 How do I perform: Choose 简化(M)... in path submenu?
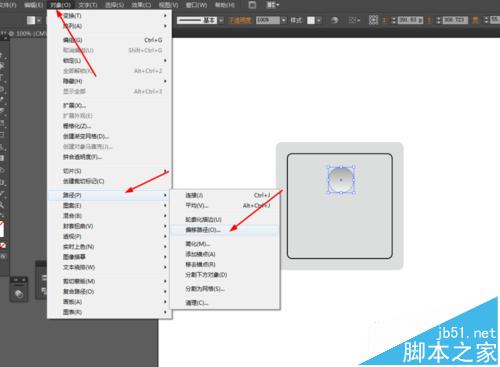tap(225, 244)
